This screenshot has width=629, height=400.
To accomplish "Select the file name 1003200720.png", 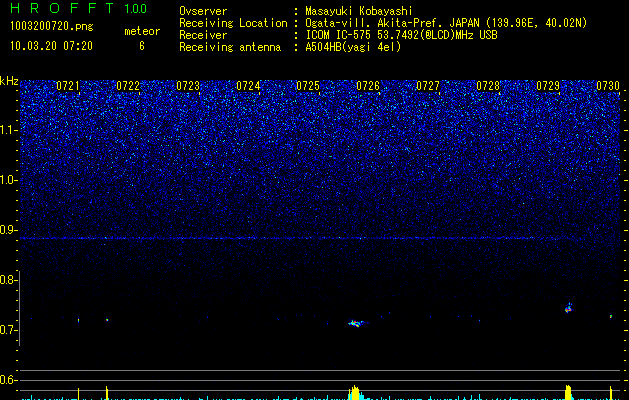I will point(52,27).
